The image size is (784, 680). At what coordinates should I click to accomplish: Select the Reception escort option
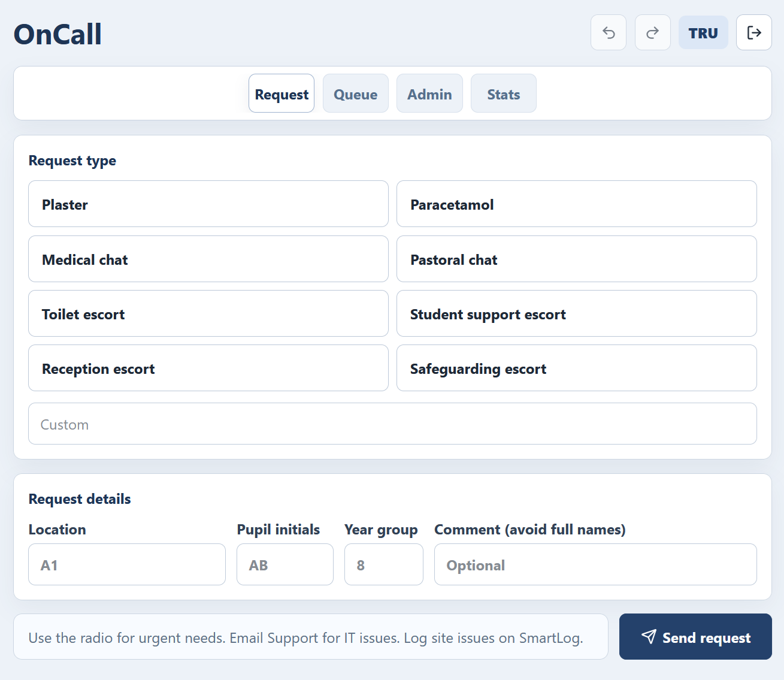208,368
